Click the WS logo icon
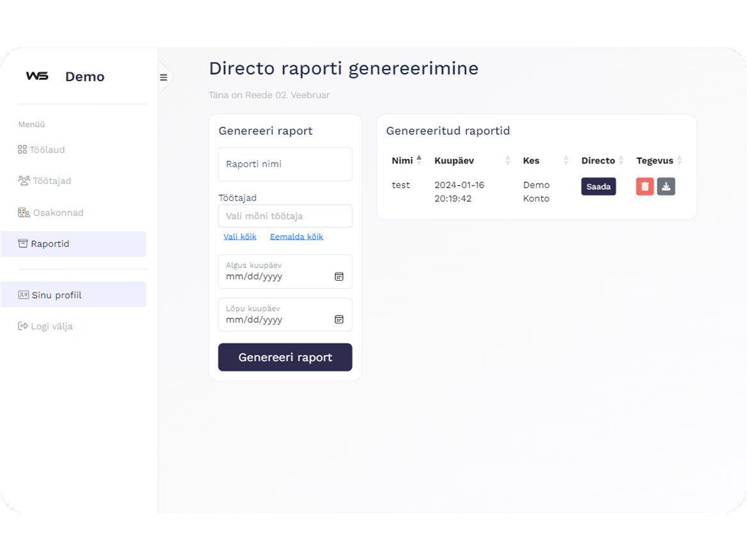This screenshot has width=747, height=560. (x=37, y=76)
